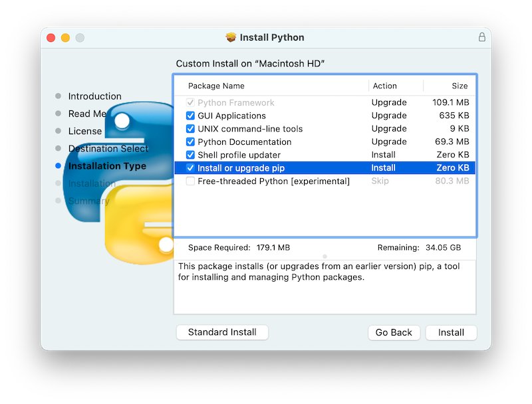Click the Go Back button
532x404 pixels.
(394, 332)
